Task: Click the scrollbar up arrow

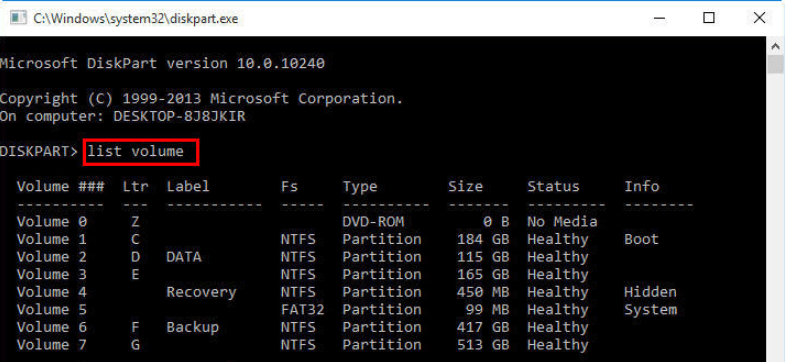Action: pyautogui.click(x=776, y=47)
